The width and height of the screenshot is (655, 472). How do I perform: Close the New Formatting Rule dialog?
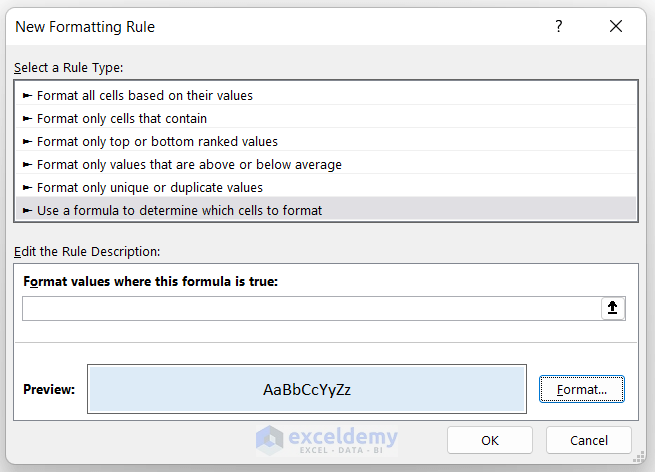click(616, 27)
